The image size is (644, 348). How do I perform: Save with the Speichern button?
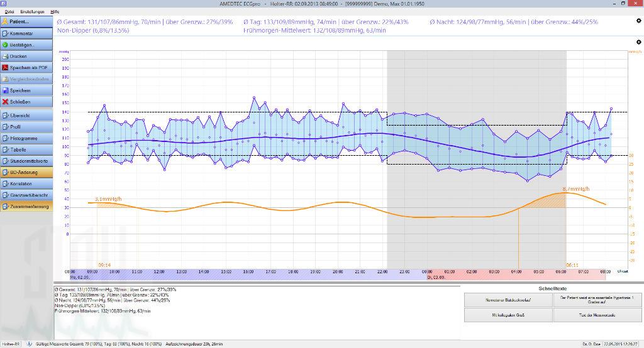tap(25, 90)
